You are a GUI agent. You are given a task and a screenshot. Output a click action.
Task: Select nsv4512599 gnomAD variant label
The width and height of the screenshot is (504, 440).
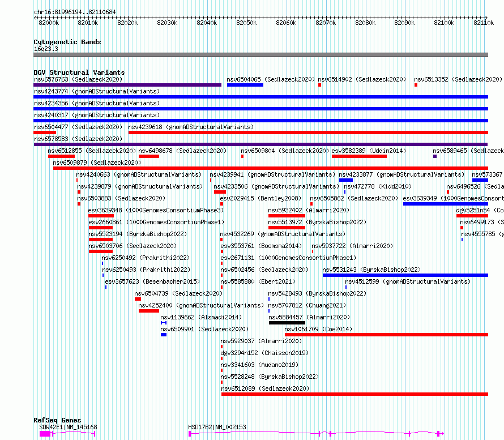point(408,281)
